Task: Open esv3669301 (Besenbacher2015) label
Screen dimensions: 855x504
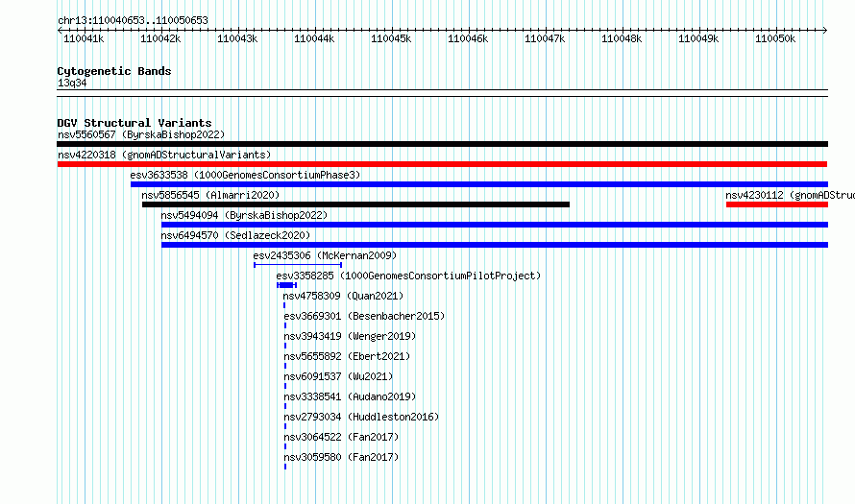Action: click(x=364, y=316)
